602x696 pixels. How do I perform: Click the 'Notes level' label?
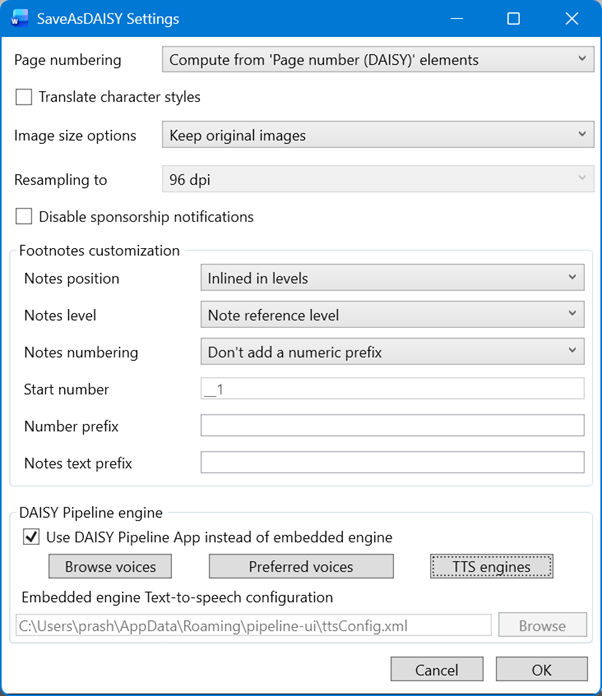pos(60,315)
